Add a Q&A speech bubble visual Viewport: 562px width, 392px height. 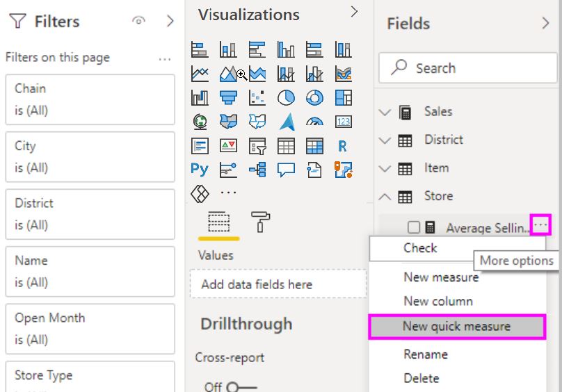coord(286,169)
